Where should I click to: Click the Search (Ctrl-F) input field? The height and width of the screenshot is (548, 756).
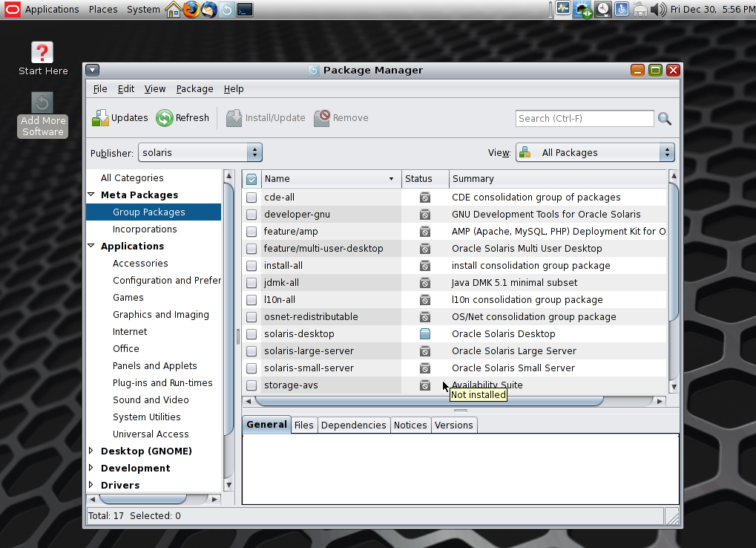pos(585,118)
